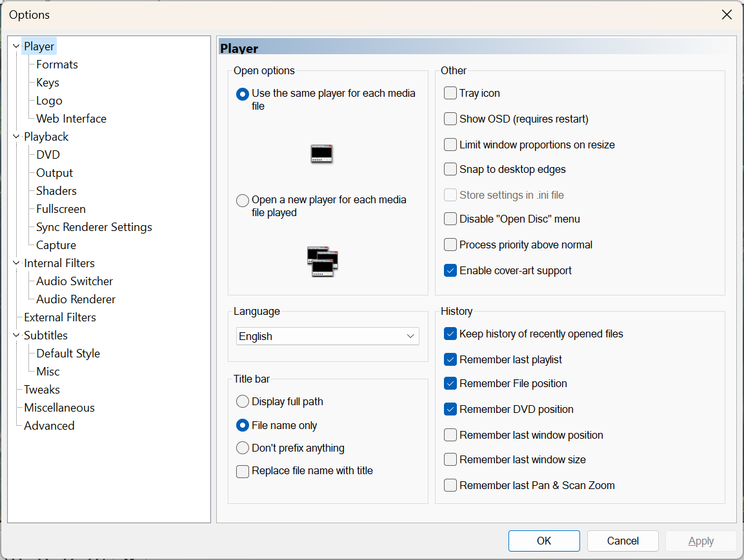Enable the Tray icon option

point(450,93)
